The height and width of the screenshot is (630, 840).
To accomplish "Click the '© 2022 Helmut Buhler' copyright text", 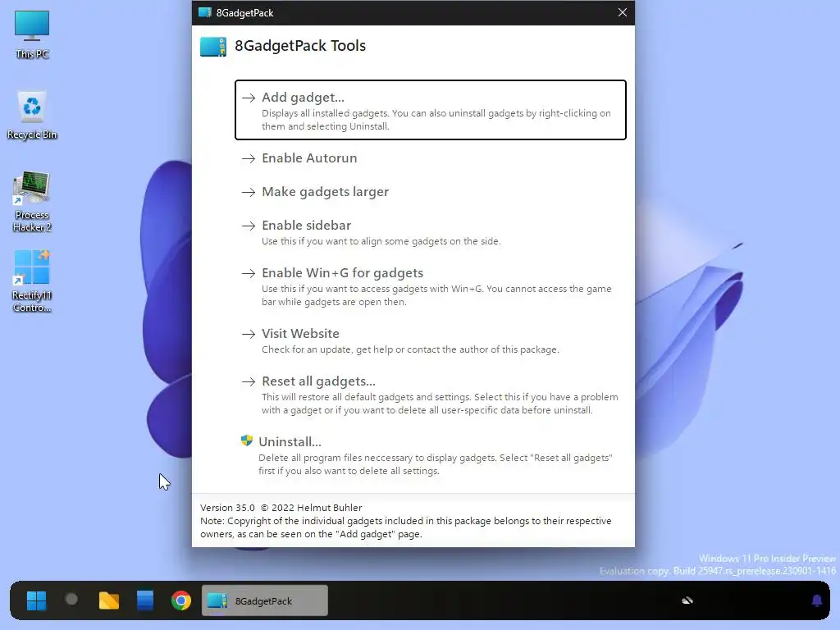I will tap(311, 508).
